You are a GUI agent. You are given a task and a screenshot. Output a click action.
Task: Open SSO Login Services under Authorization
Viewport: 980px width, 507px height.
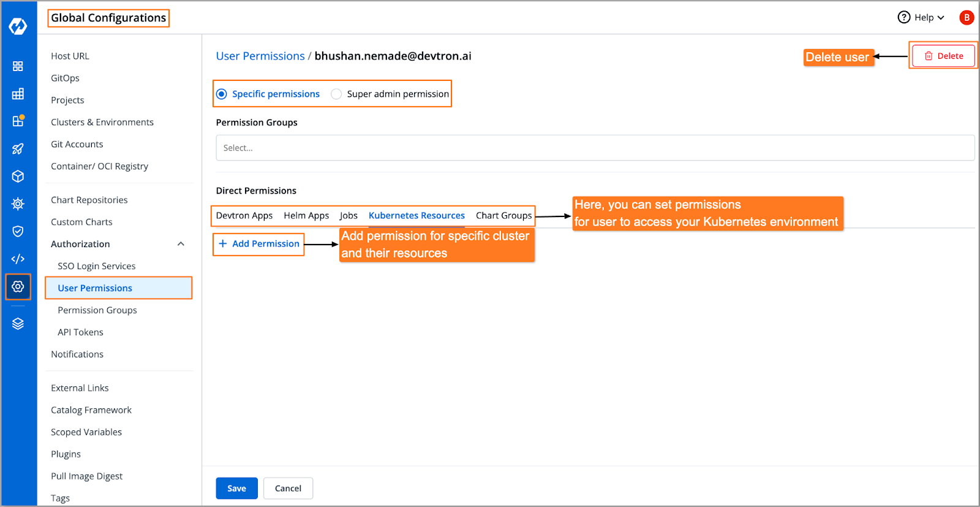point(97,266)
